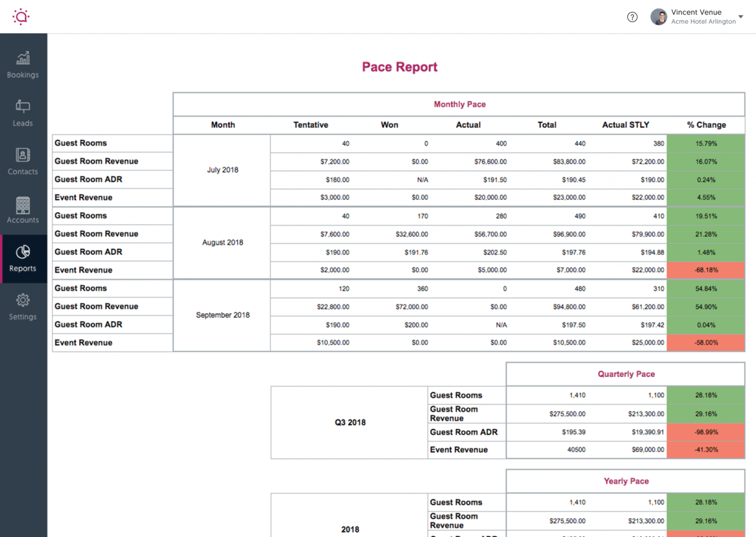
Task: Click the Actual STLY column header
Action: coord(625,125)
